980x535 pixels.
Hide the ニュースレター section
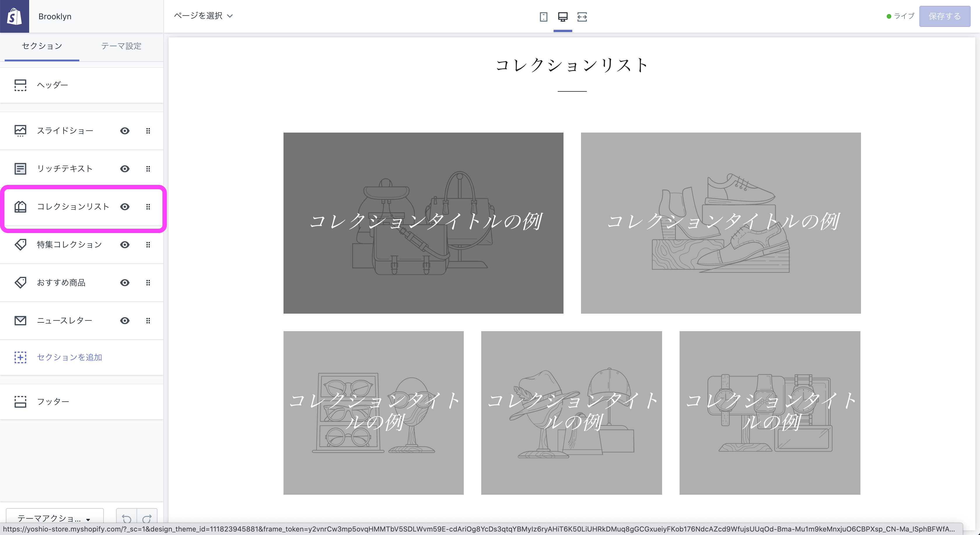(x=125, y=320)
